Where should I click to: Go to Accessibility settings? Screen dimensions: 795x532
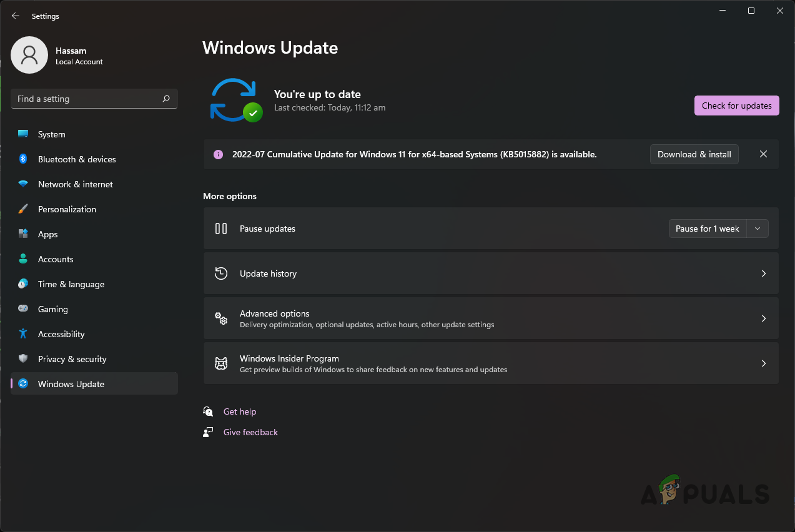pyautogui.click(x=61, y=333)
